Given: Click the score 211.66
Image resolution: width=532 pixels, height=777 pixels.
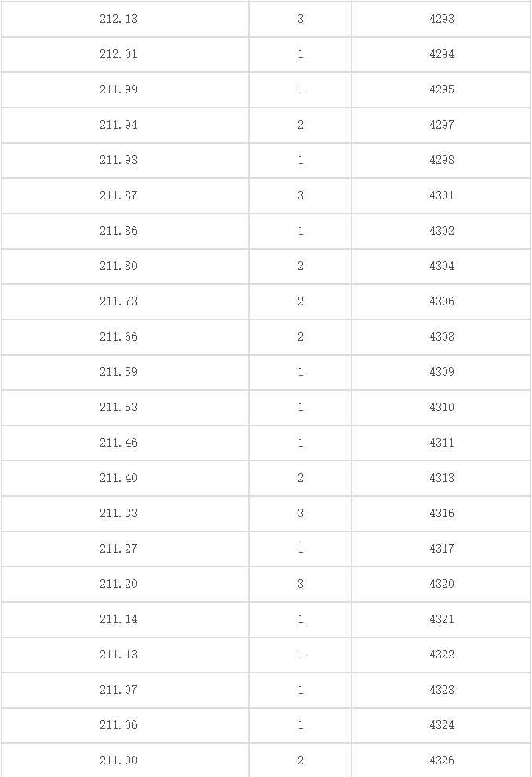Looking at the screenshot, I should coord(118,337).
